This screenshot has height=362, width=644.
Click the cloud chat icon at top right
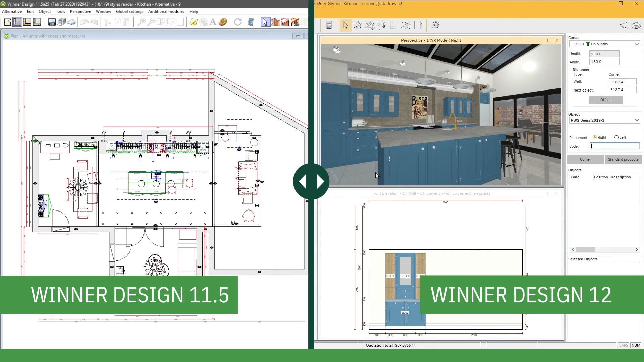tap(636, 26)
